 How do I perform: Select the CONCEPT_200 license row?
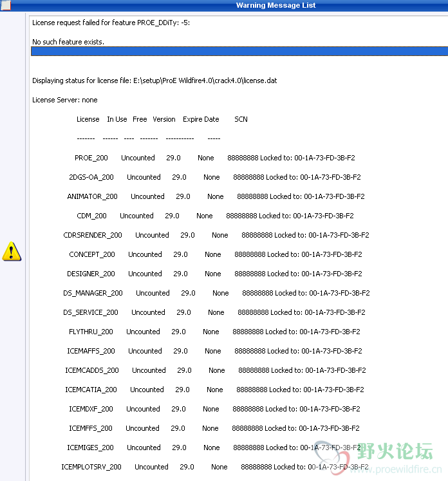(x=216, y=254)
